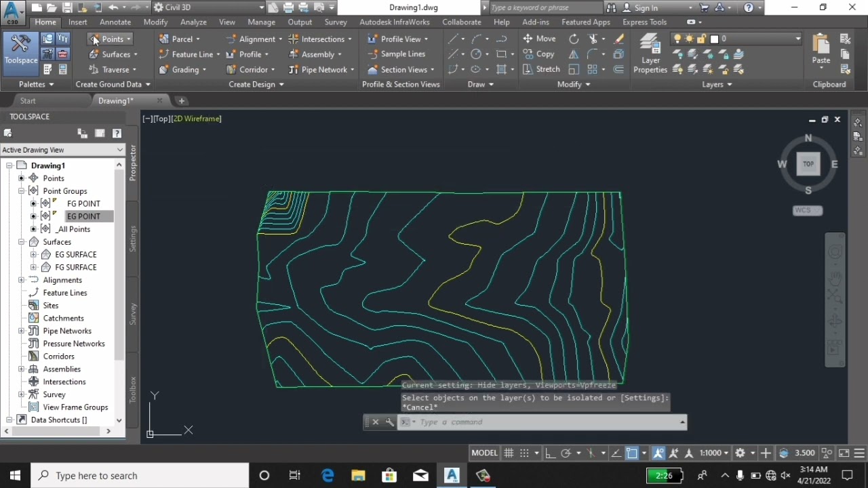Select the Circle draw tool

pyautogui.click(x=476, y=54)
